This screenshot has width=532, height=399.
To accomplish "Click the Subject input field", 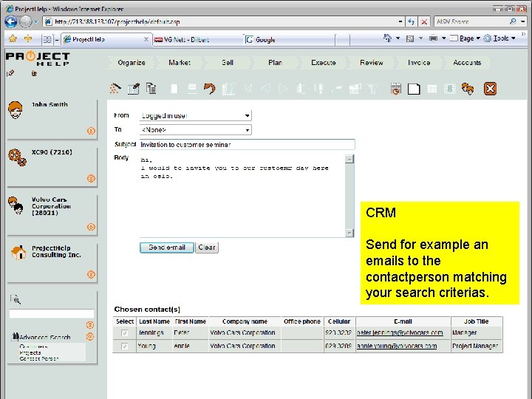I will pyautogui.click(x=247, y=145).
